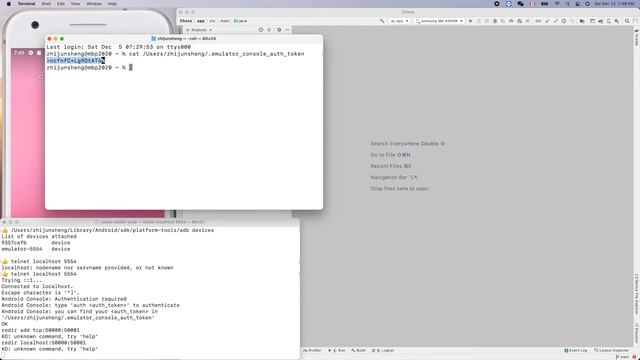Click the Wi-Fi icon in the menu bar
Image resolution: width=640 pixels, height=360 pixels.
[557, 4]
